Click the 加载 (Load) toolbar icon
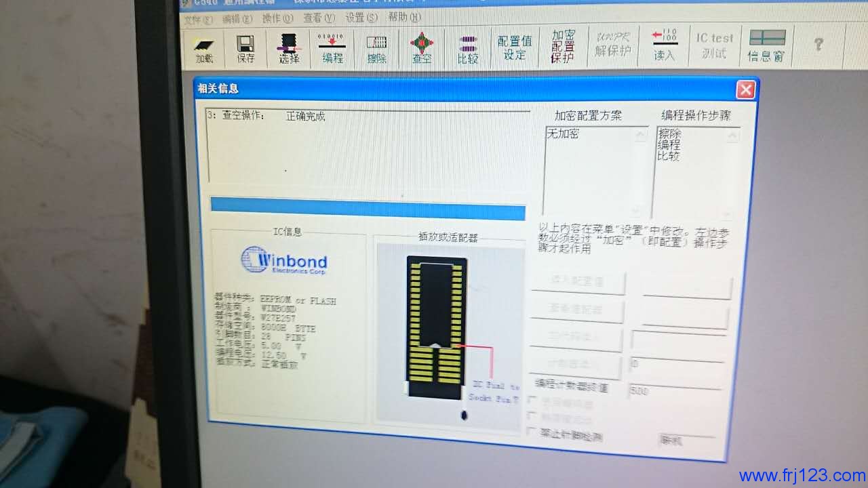The width and height of the screenshot is (868, 488). (204, 48)
